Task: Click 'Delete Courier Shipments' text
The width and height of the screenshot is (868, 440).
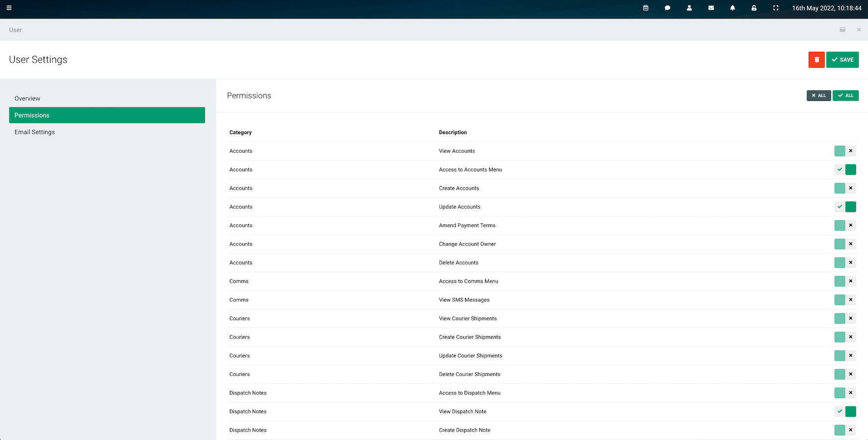Action: (x=470, y=374)
